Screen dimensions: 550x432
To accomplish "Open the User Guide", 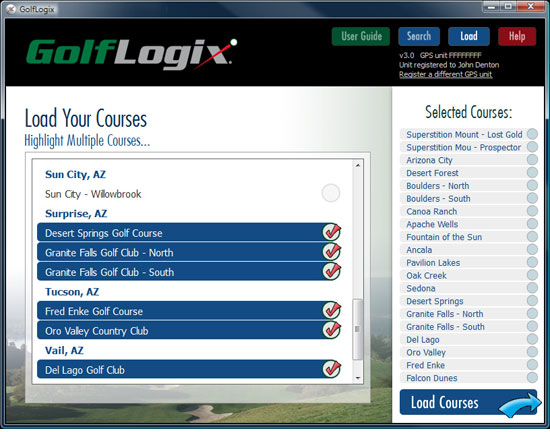I will pos(361,36).
